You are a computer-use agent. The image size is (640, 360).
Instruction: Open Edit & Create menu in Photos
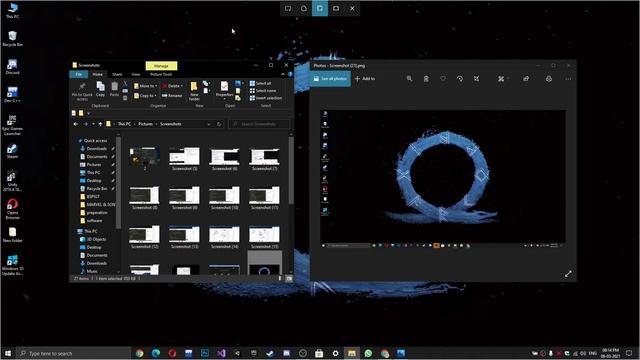(502, 79)
